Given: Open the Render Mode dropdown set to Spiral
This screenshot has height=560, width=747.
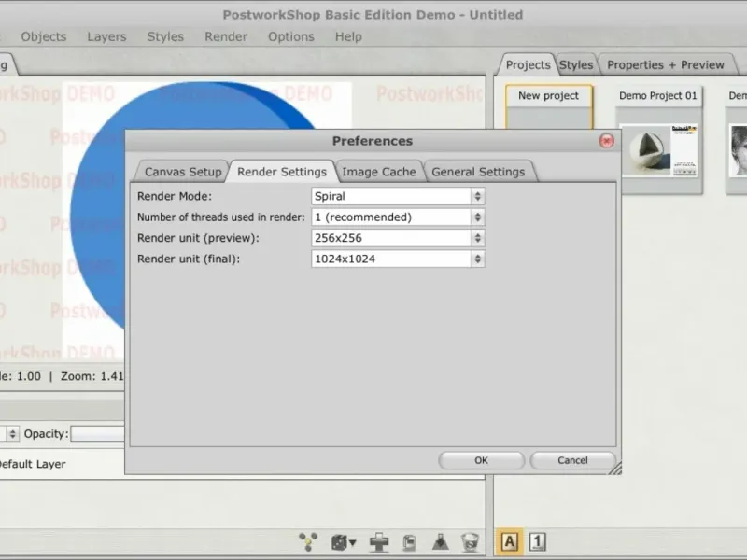Looking at the screenshot, I should click(x=398, y=197).
